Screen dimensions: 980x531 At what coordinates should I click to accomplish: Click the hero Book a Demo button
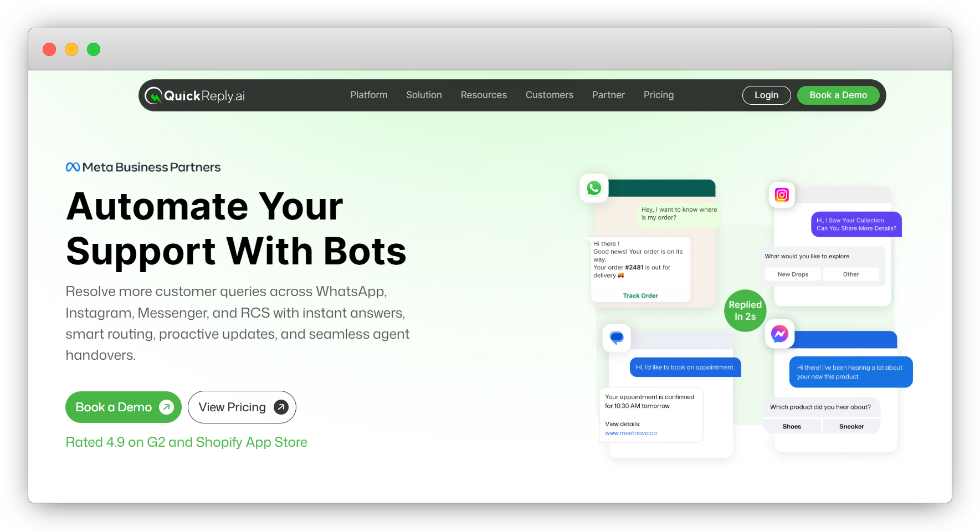(124, 407)
